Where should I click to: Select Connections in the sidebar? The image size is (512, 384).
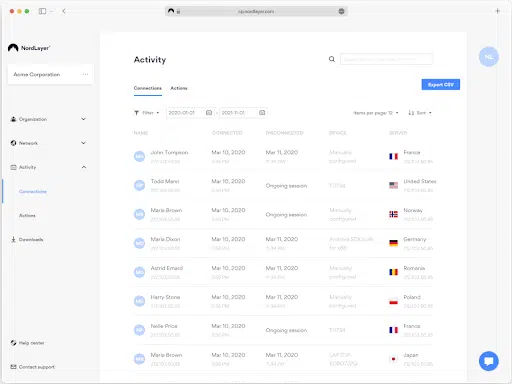pyautogui.click(x=33, y=191)
